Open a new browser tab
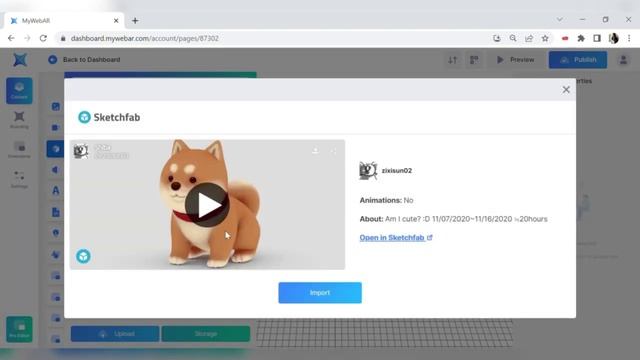The image size is (640, 360). coord(135,20)
